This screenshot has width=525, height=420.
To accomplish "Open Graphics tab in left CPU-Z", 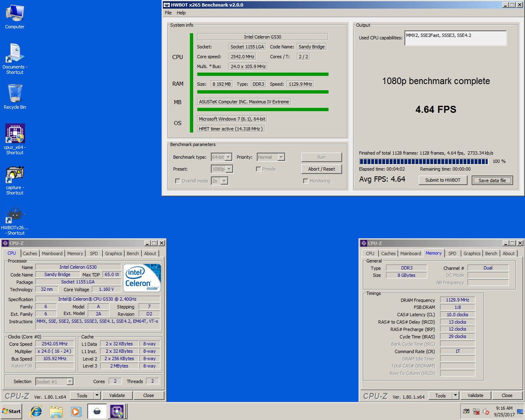I will pos(114,253).
